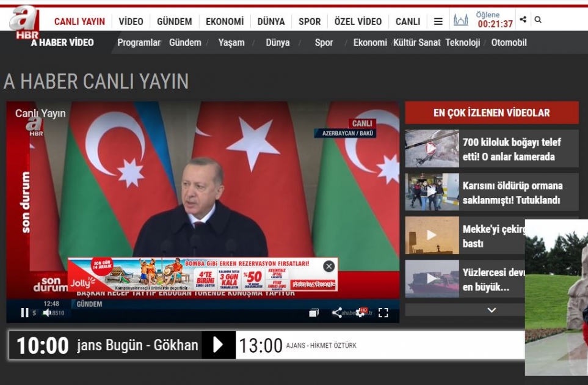Click the Jolly early reservation ad
Viewport: 588px width, 385px height.
pos(203,274)
